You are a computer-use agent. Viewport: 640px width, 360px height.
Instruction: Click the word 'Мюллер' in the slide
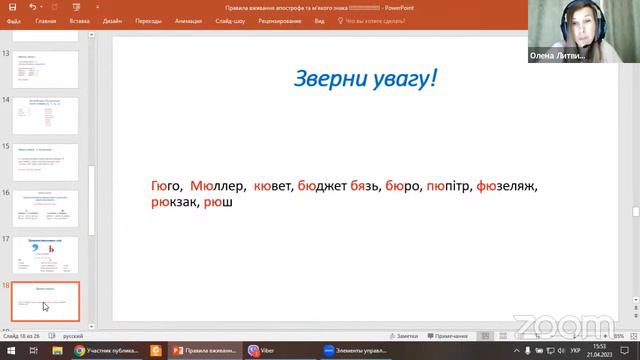[216, 186]
